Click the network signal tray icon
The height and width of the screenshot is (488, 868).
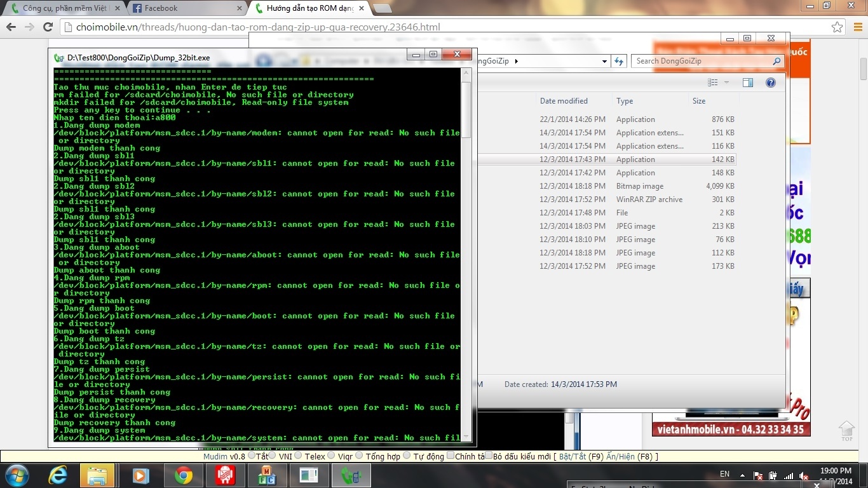pyautogui.click(x=789, y=475)
